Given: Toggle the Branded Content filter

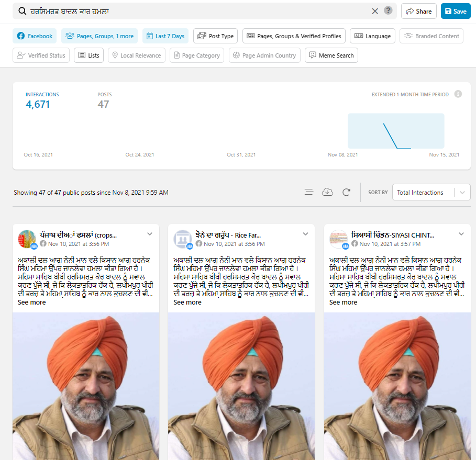Looking at the screenshot, I should click(x=431, y=36).
